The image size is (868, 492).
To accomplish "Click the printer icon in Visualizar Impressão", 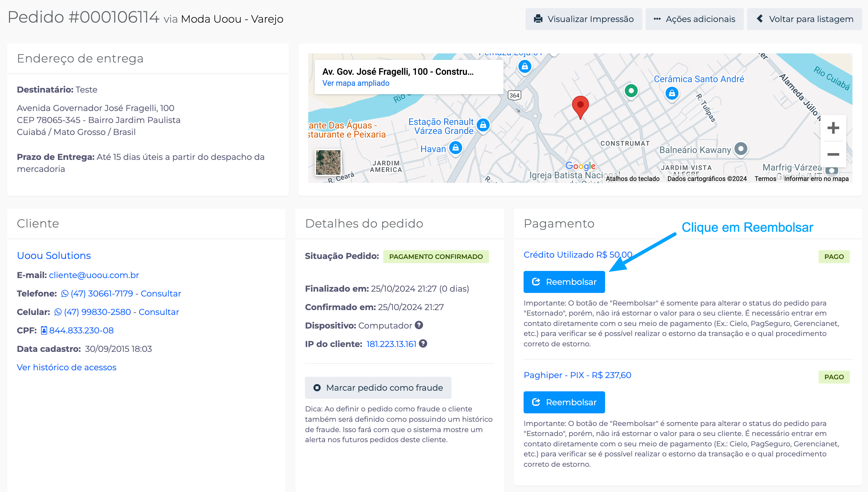I will tap(538, 19).
